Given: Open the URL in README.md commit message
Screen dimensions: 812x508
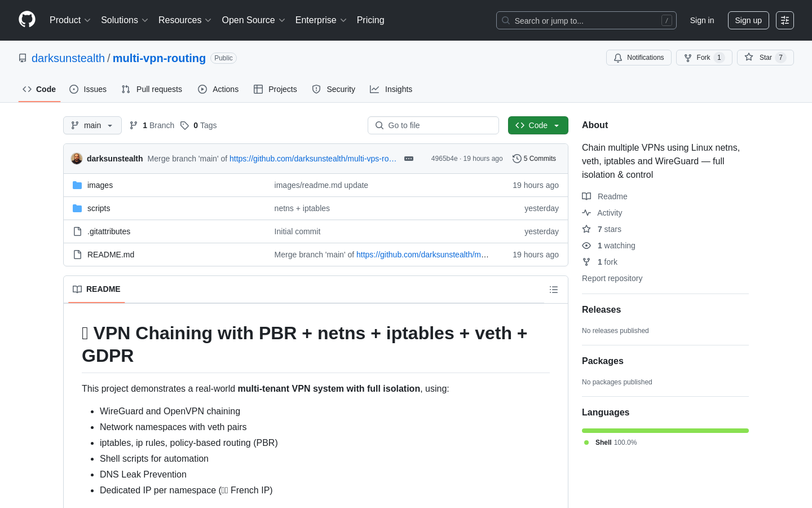Looking at the screenshot, I should [x=423, y=255].
